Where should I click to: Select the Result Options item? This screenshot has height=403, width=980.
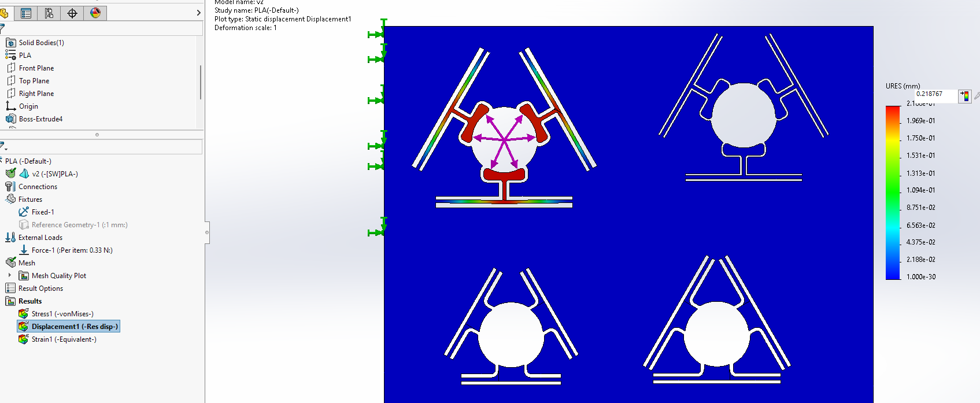tap(40, 289)
